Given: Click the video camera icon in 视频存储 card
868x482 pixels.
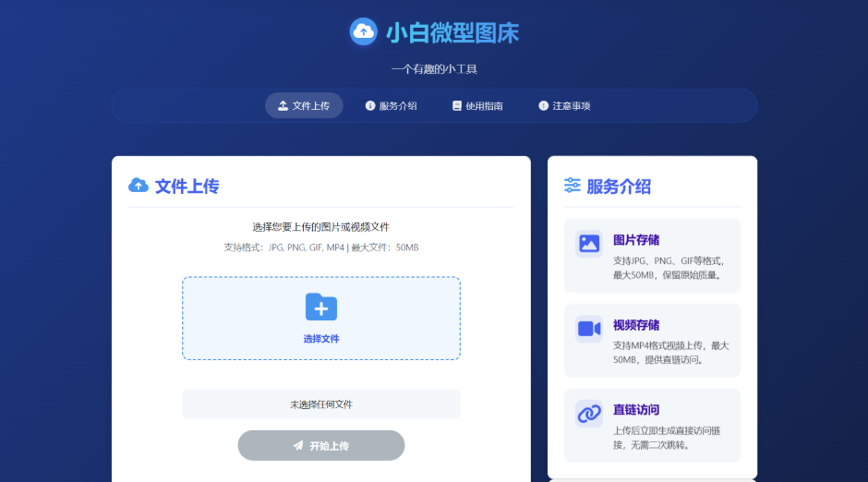Looking at the screenshot, I should [x=589, y=329].
